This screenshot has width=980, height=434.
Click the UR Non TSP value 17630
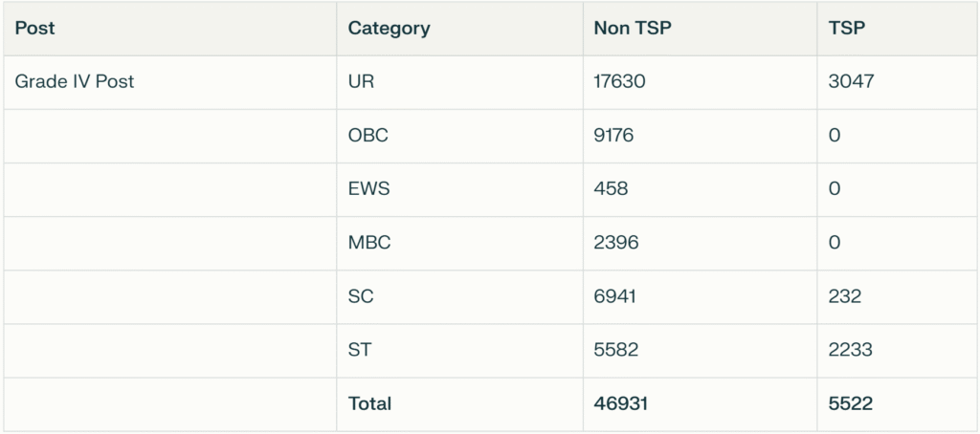coord(619,81)
